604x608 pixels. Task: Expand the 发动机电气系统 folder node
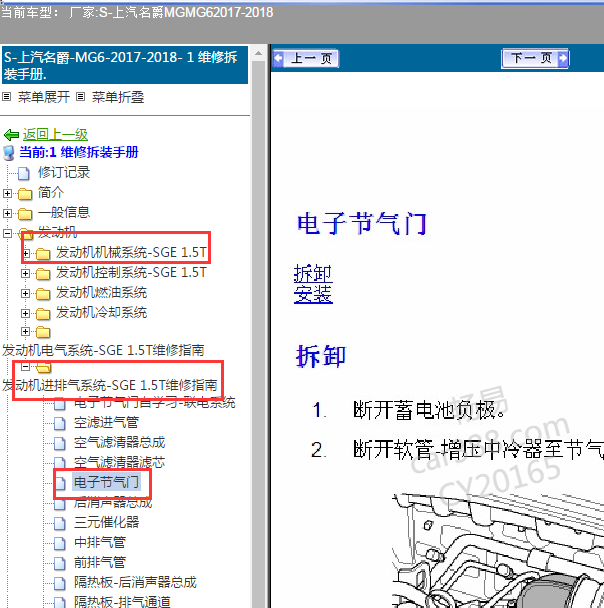click(x=26, y=332)
